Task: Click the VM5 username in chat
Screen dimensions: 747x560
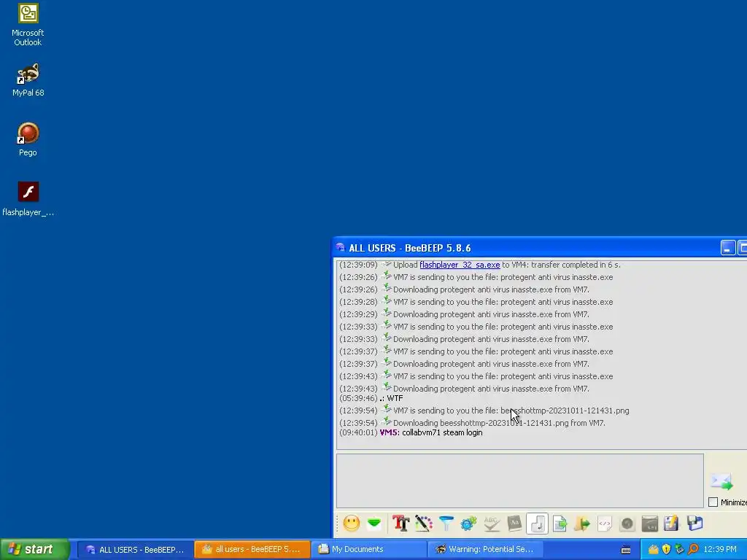Action: coord(388,432)
